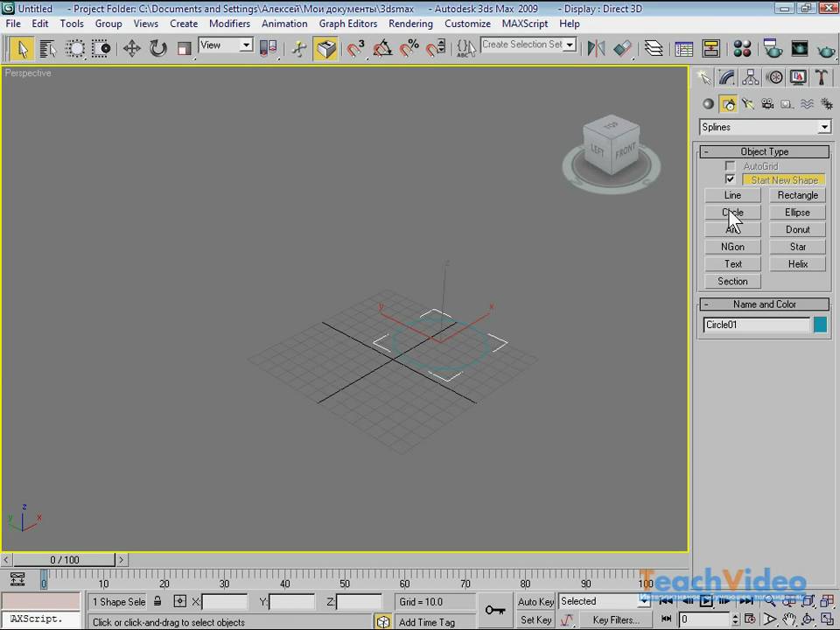This screenshot has height=630, width=840.
Task: Click Use Pivot Point Center icon
Action: [x=268, y=49]
